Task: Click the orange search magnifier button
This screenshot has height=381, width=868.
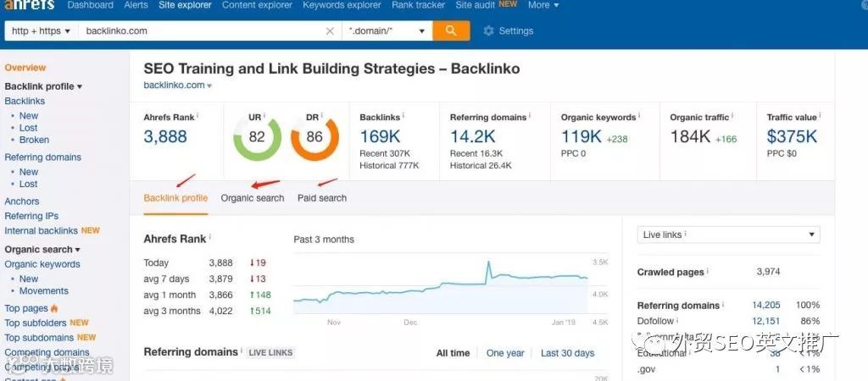Action: pyautogui.click(x=451, y=31)
